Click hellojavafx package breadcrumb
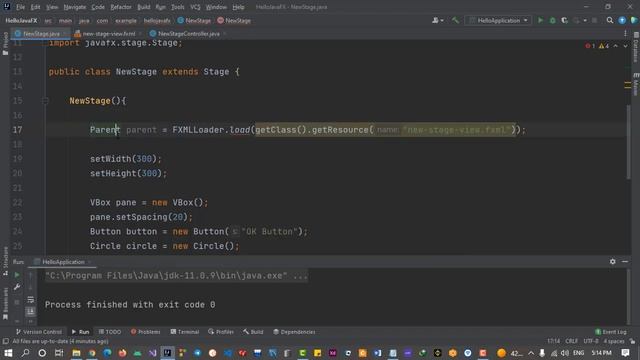This screenshot has height=360, width=640. pos(157,20)
